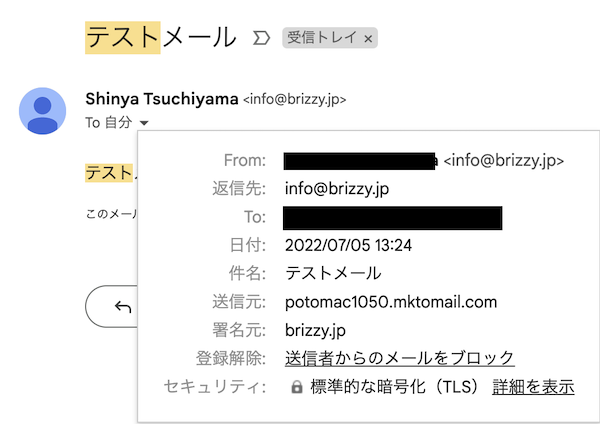This screenshot has width=600, height=424.
Task: Click the 返信先 address info@brizzy.jp
Action: pos(337,189)
